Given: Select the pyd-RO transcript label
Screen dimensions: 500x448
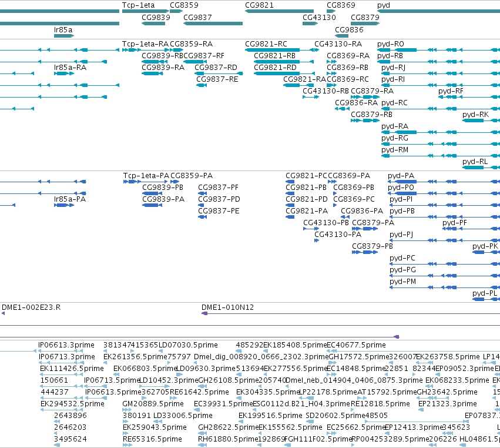Looking at the screenshot, I should [391, 44].
